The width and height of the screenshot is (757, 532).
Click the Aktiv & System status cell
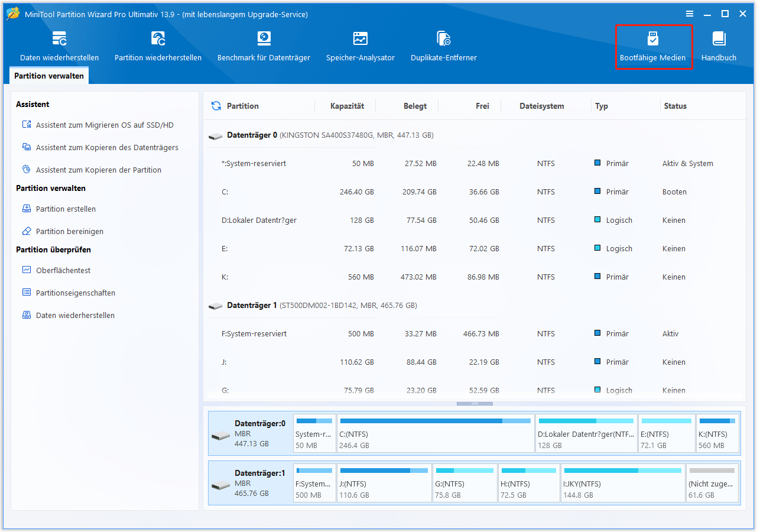687,164
